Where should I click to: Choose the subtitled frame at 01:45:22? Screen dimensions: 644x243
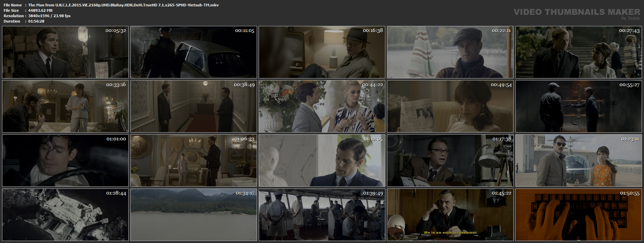click(x=450, y=215)
